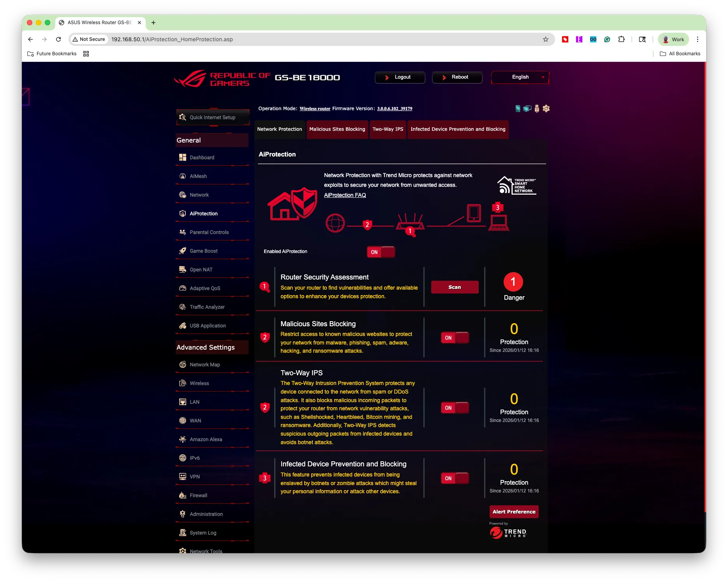Open the Parental Controls sidebar icon

pos(182,232)
